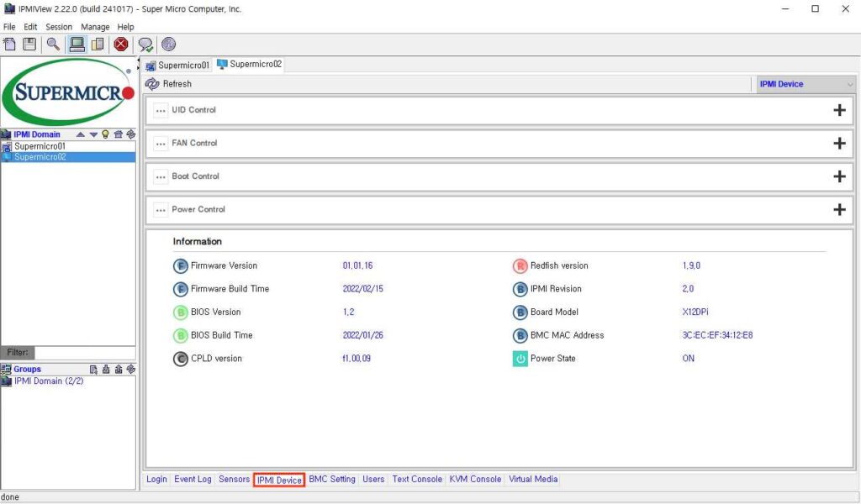The width and height of the screenshot is (861, 504).
Task: Click the UID Control ellipsis button
Action: [161, 110]
